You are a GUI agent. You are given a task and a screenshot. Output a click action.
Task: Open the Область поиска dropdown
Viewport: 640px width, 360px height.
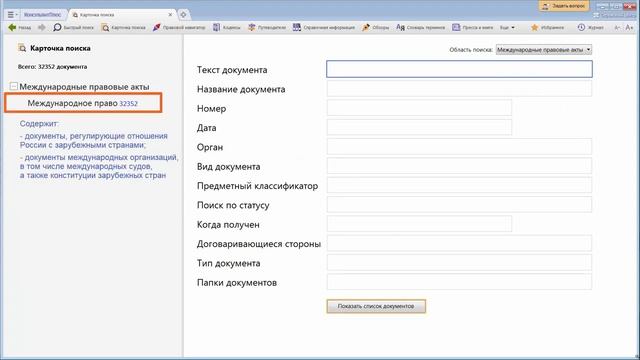point(544,50)
